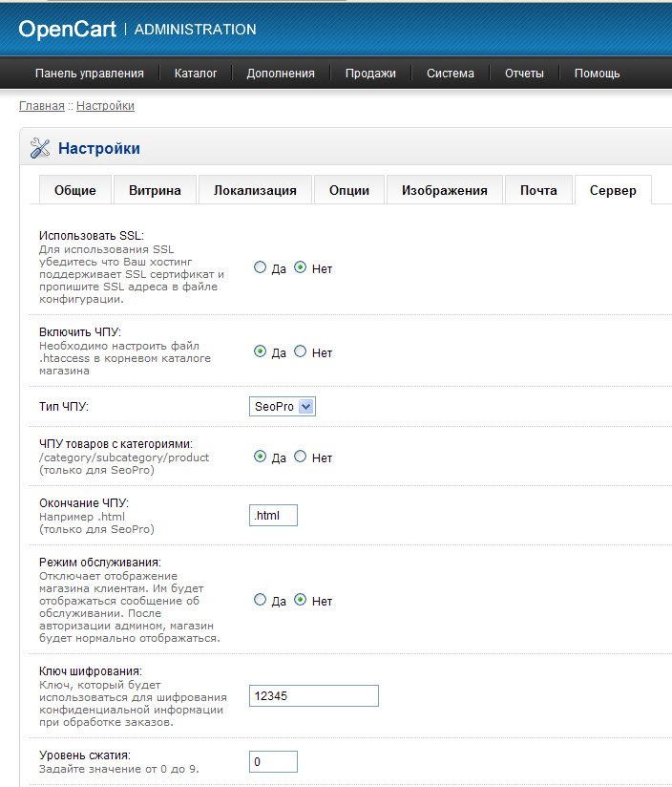Viewport: 672px width, 787px height.
Task: Open the Каталог menu
Action: (x=196, y=74)
